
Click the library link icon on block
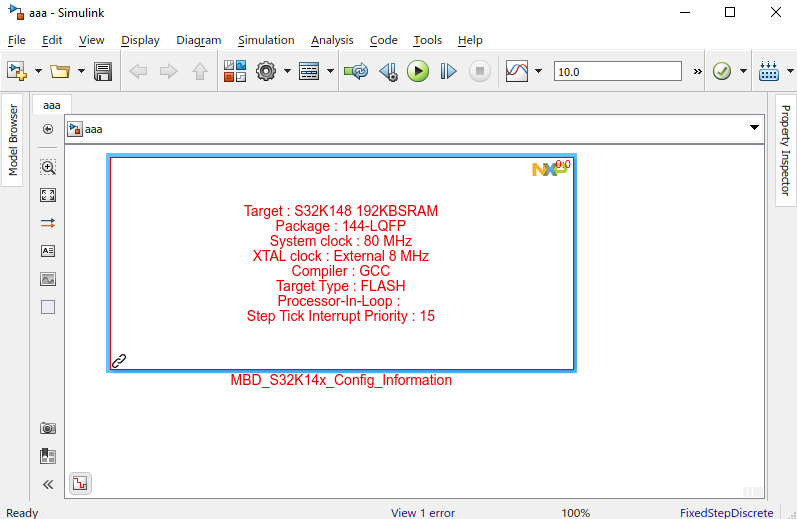(119, 360)
